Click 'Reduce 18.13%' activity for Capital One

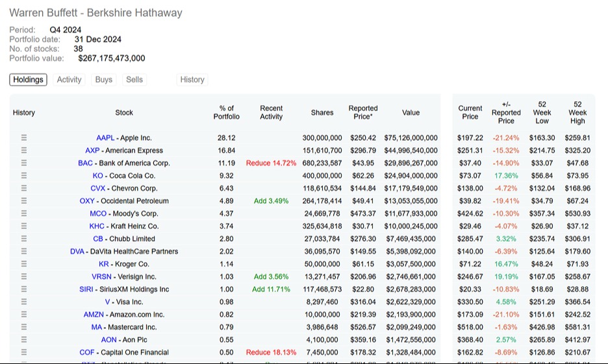[271, 352]
